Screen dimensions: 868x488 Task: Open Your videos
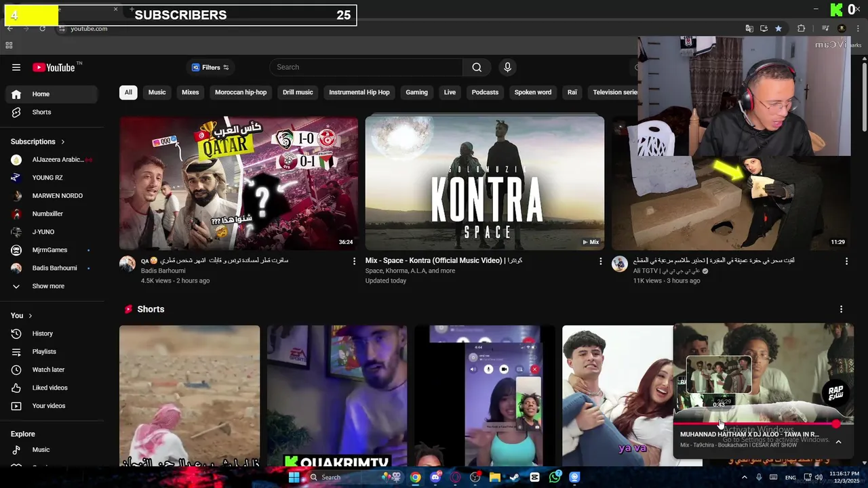52,406
